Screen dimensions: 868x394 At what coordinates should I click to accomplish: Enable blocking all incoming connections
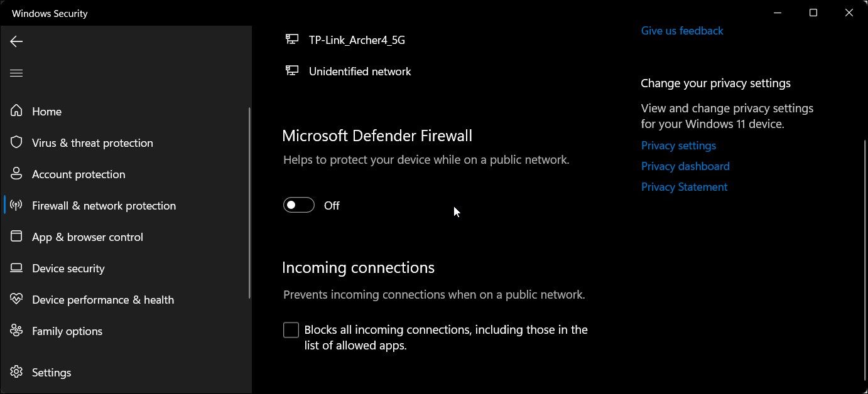pyautogui.click(x=291, y=329)
